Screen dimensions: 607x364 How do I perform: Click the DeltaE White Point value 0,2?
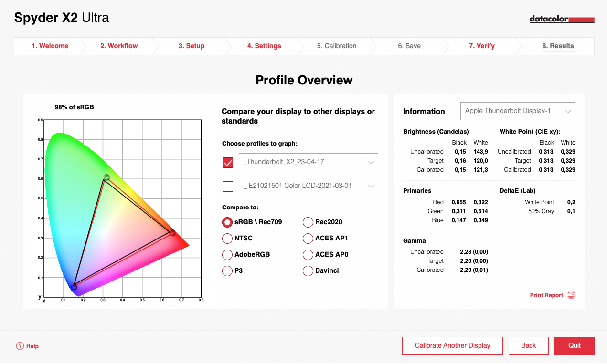[x=571, y=202]
